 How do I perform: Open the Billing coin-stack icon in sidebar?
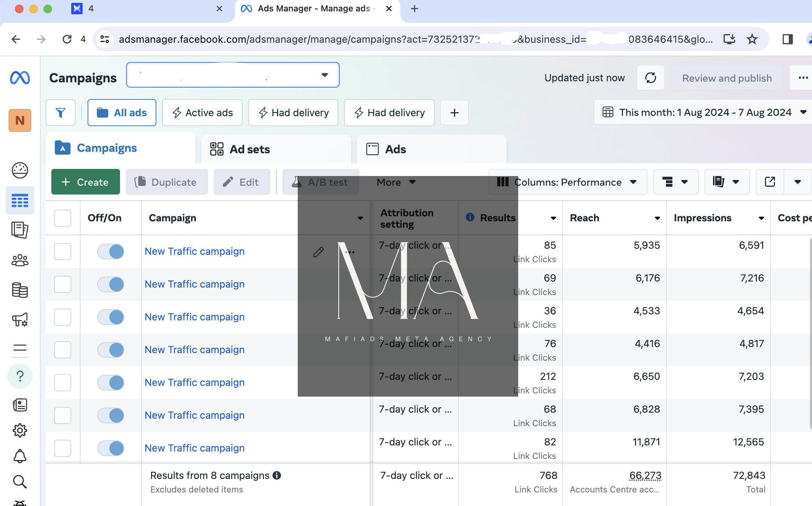20,290
